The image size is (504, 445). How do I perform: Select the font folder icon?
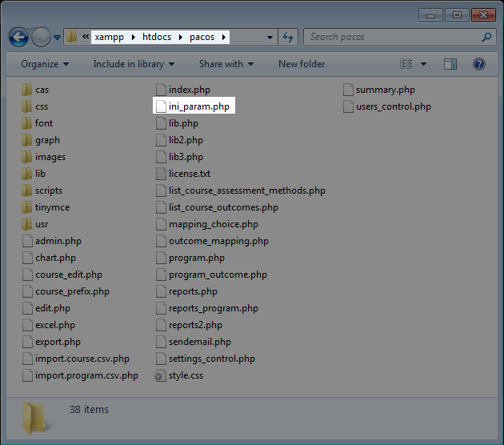[26, 123]
